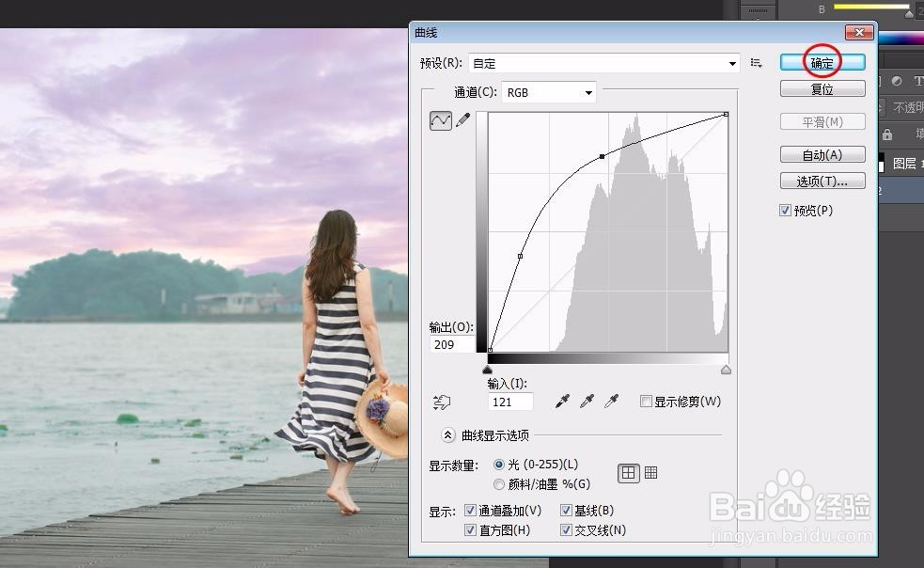Toggle Channel Overlays checkbox
The width and height of the screenshot is (924, 568).
click(470, 511)
